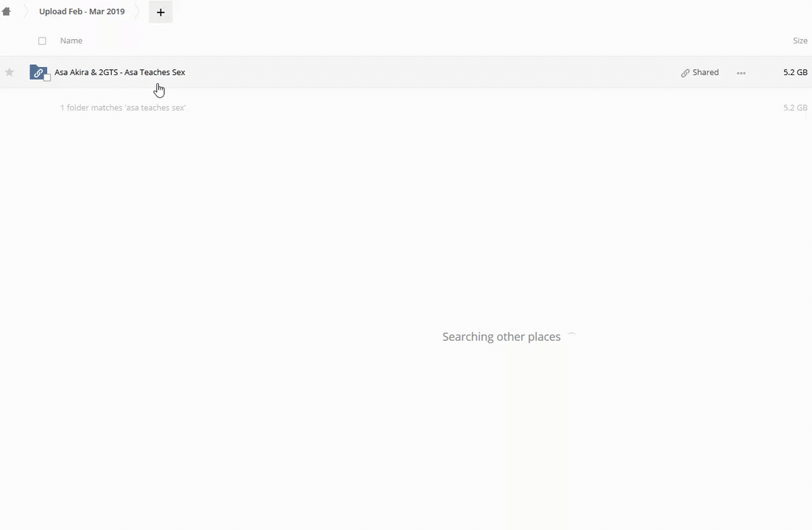The height and width of the screenshot is (530, 812).
Task: Go to the Home root folder
Action: (x=7, y=12)
